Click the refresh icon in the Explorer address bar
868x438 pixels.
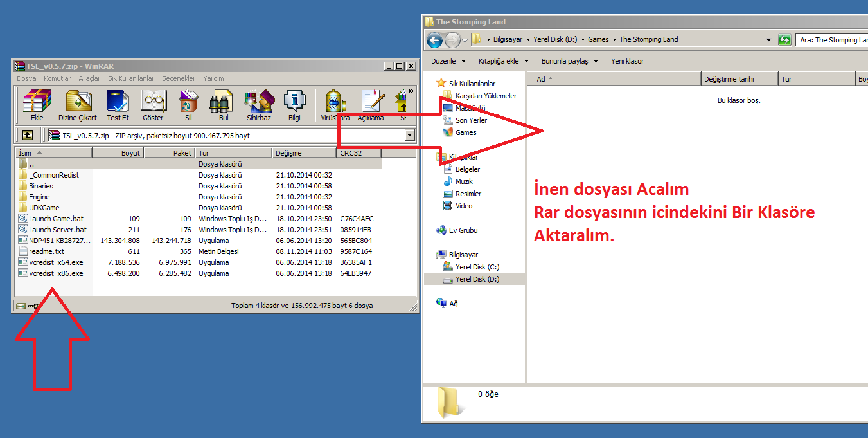pos(784,40)
